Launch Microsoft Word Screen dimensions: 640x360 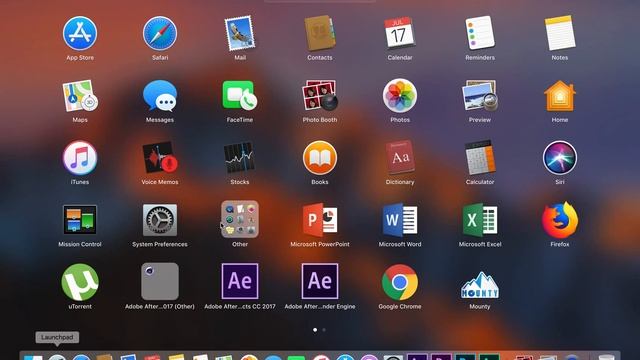point(400,220)
